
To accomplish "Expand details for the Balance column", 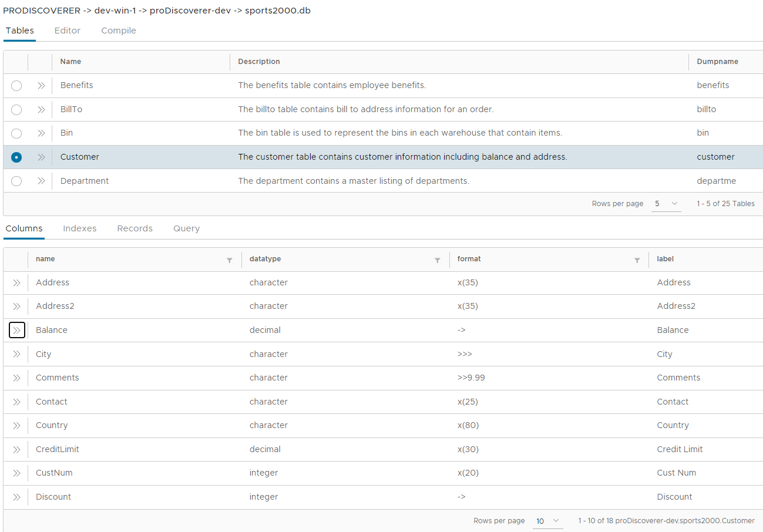I will pos(16,329).
